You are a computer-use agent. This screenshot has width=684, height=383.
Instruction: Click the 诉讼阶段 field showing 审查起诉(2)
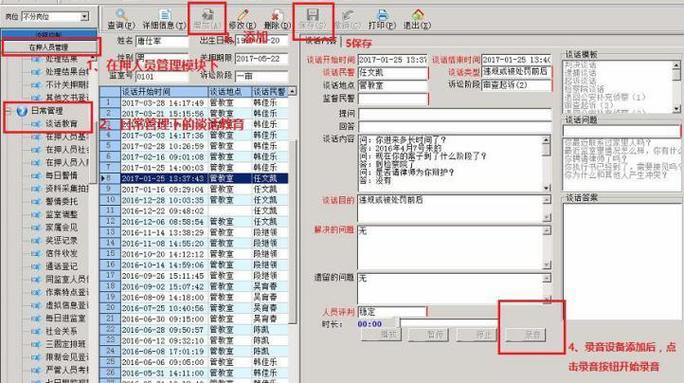pyautogui.click(x=516, y=85)
